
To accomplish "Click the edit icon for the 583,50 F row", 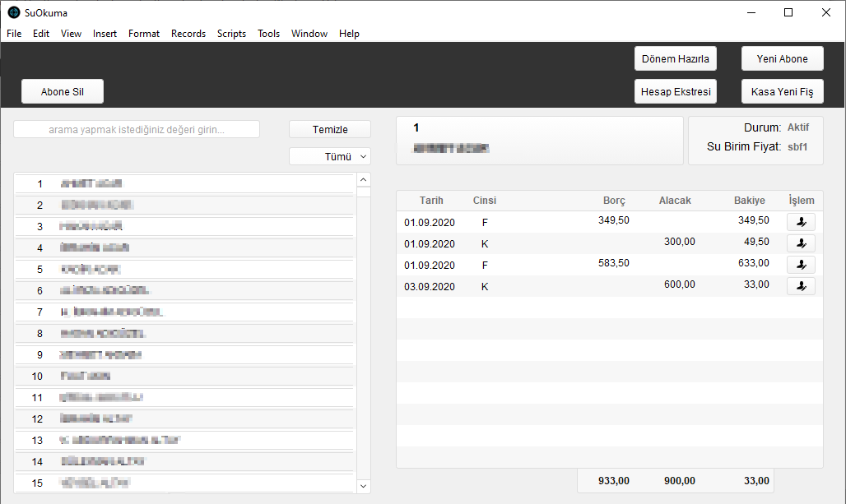I will tap(801, 265).
